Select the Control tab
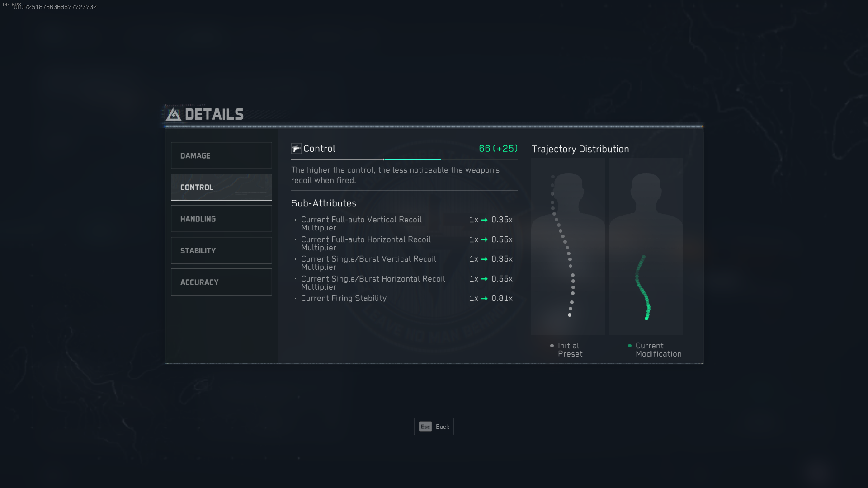Screen dimensions: 868x488 point(221,187)
